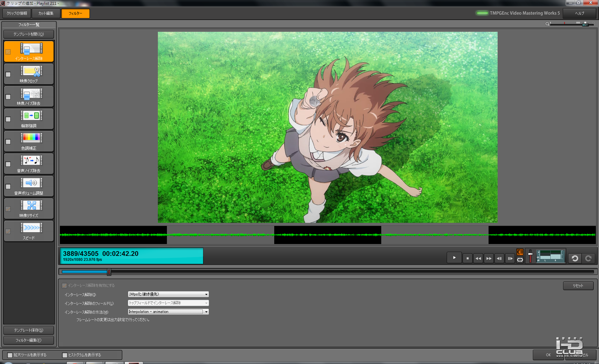Click テンプレート保存 button
Image resolution: width=599 pixels, height=364 pixels.
29,330
